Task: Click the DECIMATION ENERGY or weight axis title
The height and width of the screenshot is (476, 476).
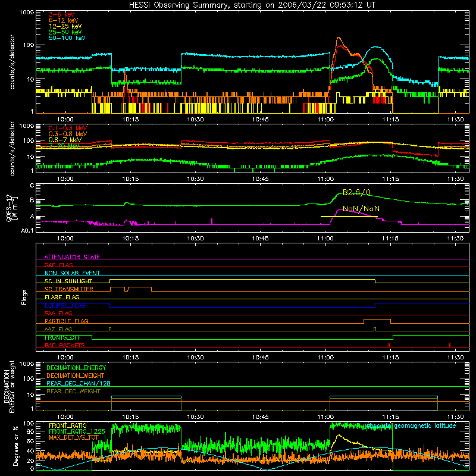Action: [9, 386]
